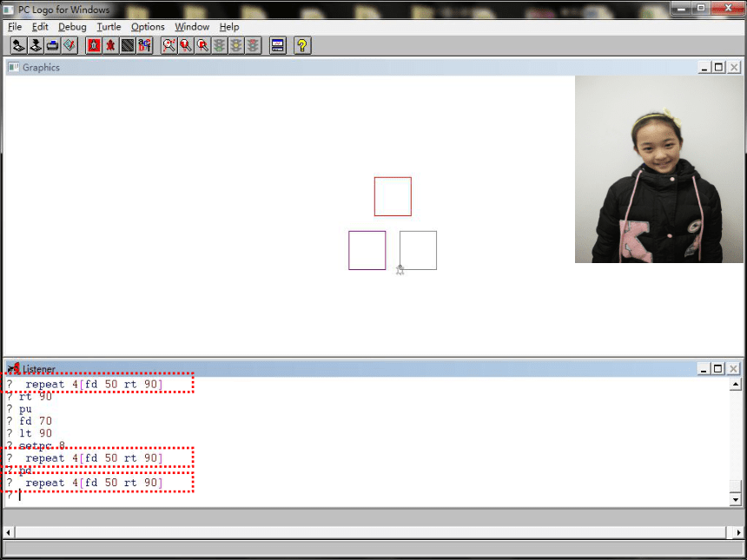Screen dimensions: 747x560
Task: Minimize the Graphics window
Action: 704,68
